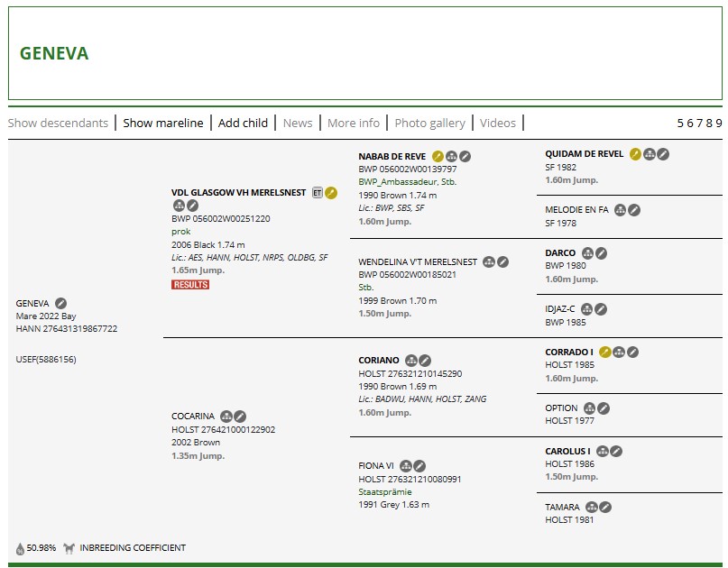Open pedigree tree icon for Quidam de Revel

coord(649,154)
